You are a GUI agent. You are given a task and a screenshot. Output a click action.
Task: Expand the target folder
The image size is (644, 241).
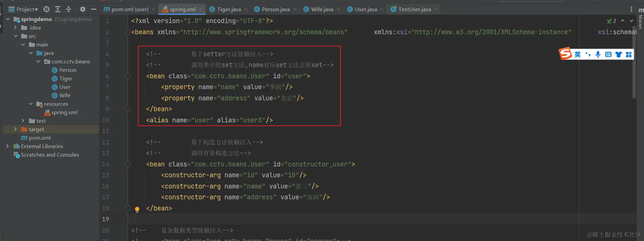pyautogui.click(x=15, y=129)
